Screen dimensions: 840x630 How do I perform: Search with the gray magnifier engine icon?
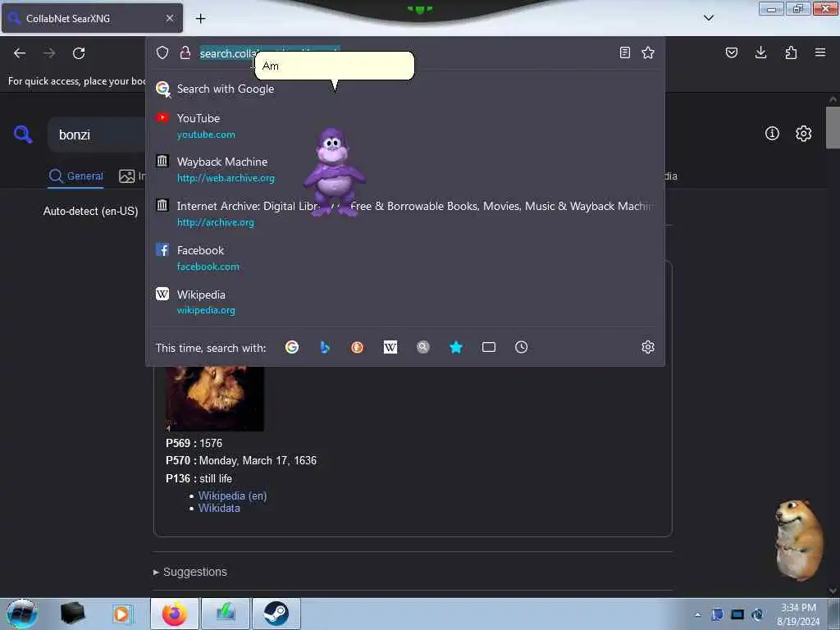pyautogui.click(x=423, y=347)
